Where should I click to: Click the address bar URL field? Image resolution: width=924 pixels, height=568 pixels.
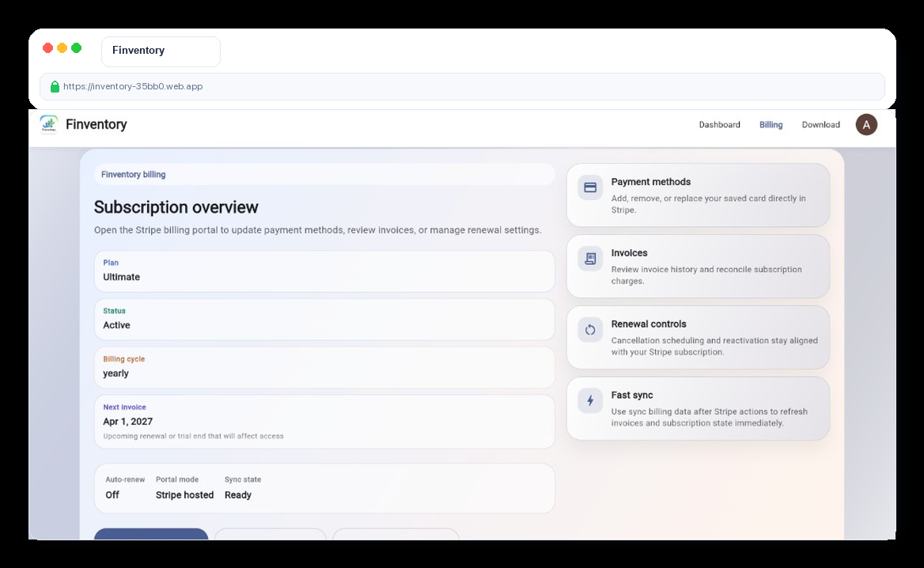point(462,86)
